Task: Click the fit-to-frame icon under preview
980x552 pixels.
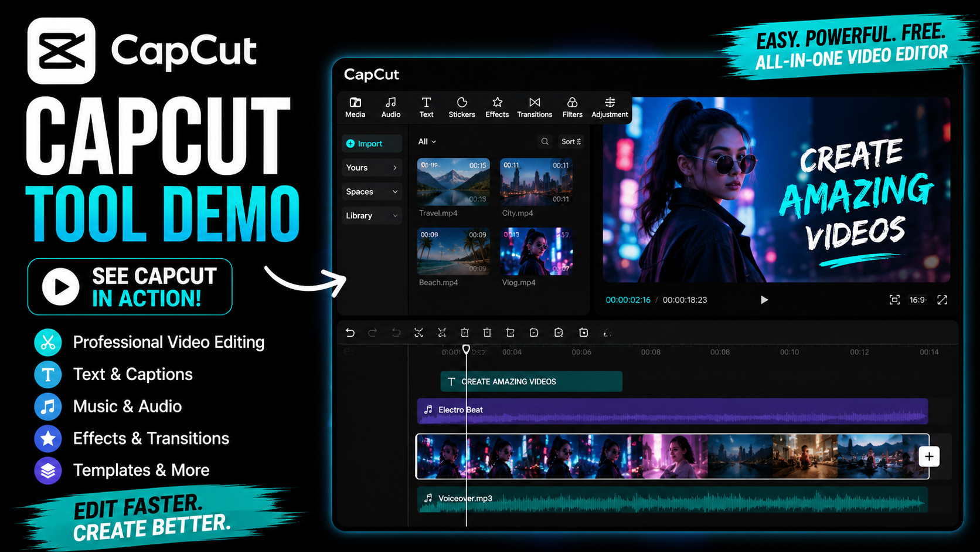Action: tap(894, 300)
